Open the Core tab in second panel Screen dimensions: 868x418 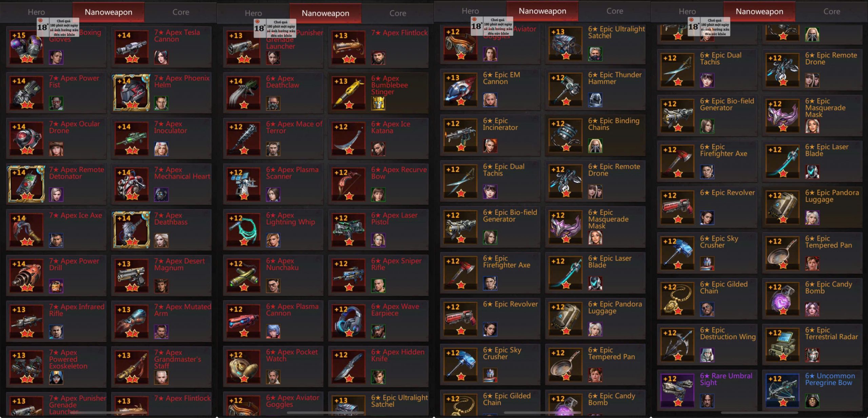click(398, 13)
